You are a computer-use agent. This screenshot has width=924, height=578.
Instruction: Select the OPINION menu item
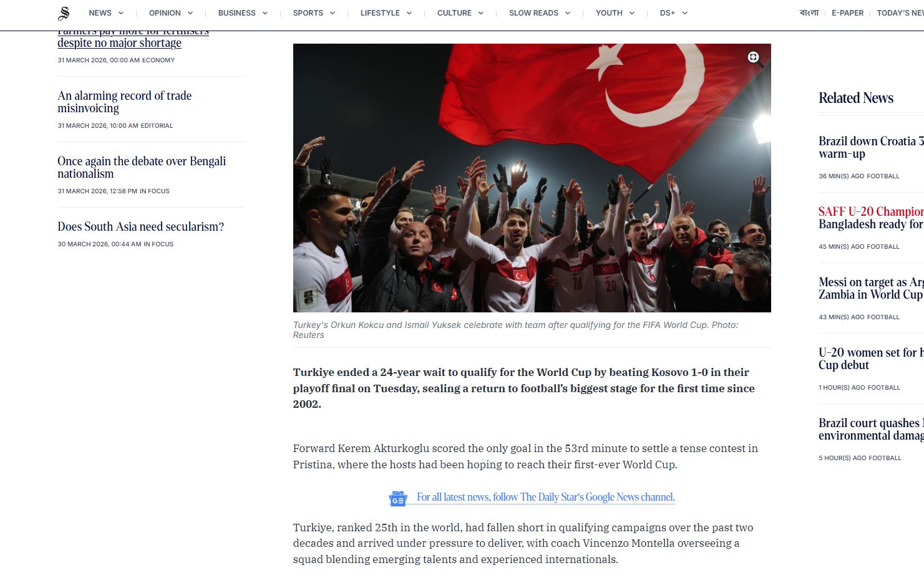(x=163, y=12)
